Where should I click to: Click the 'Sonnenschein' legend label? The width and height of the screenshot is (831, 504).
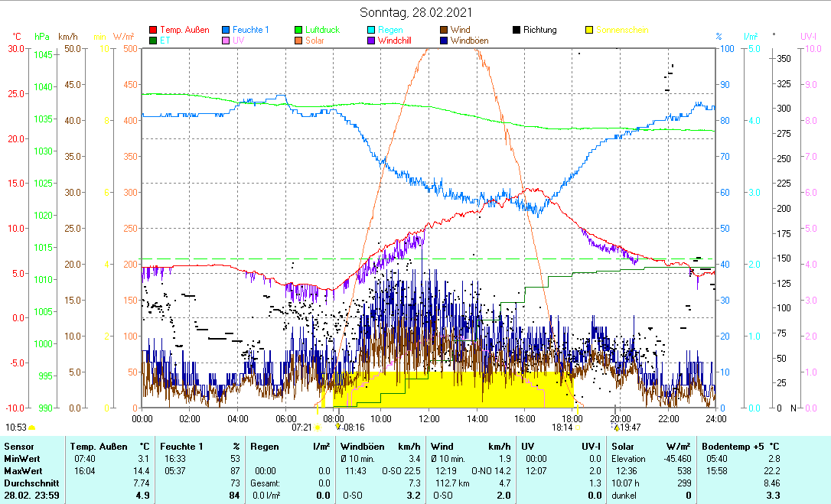(x=622, y=30)
